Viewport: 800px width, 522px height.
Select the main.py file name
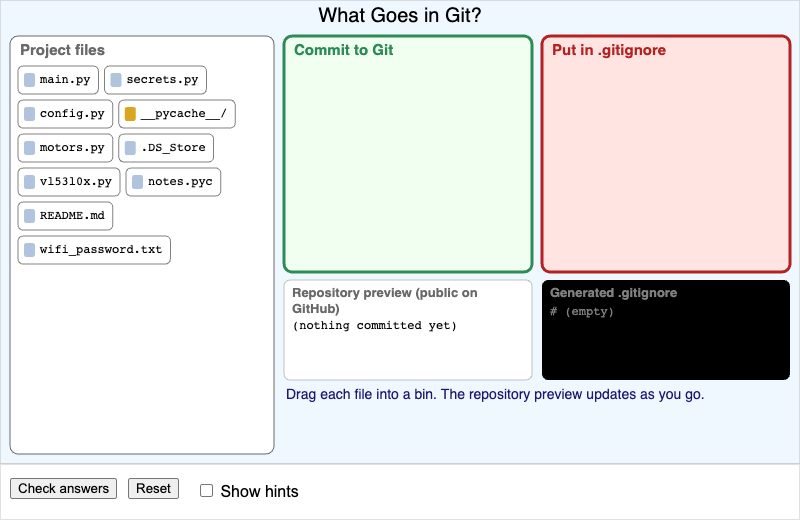(65, 80)
